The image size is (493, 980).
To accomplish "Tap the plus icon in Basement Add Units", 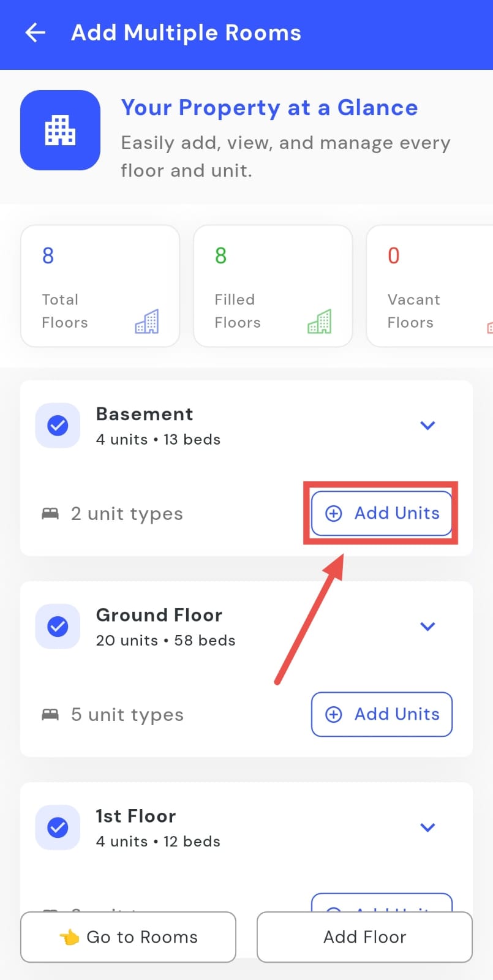I will tap(333, 513).
